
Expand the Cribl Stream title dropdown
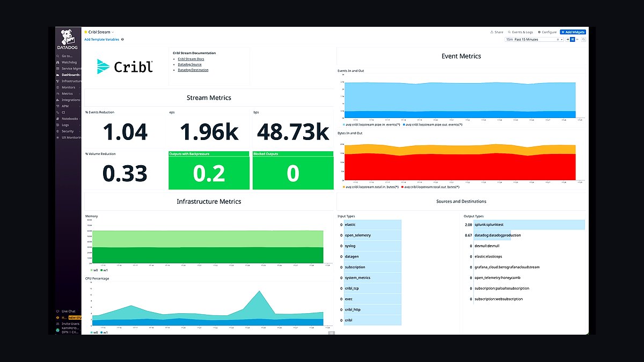(113, 32)
